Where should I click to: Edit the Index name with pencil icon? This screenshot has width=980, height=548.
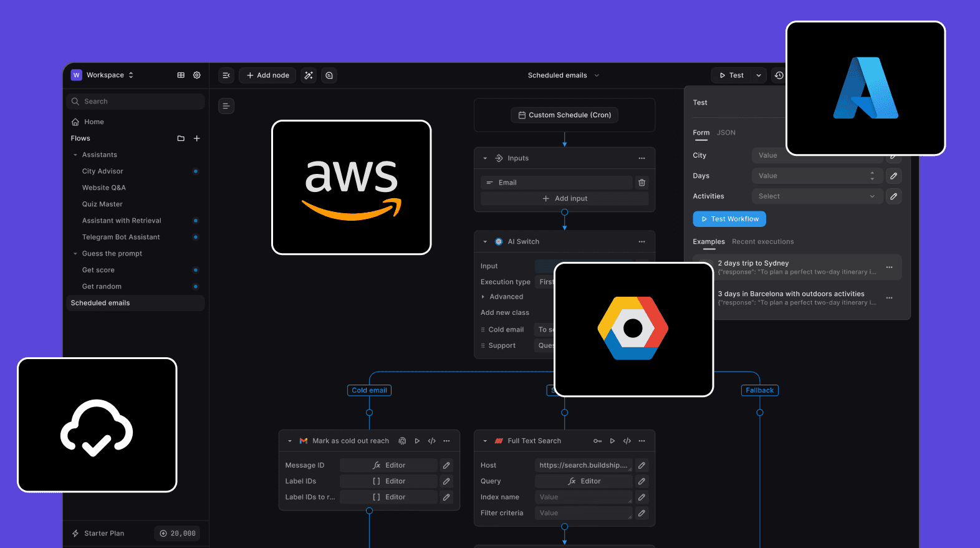click(641, 497)
